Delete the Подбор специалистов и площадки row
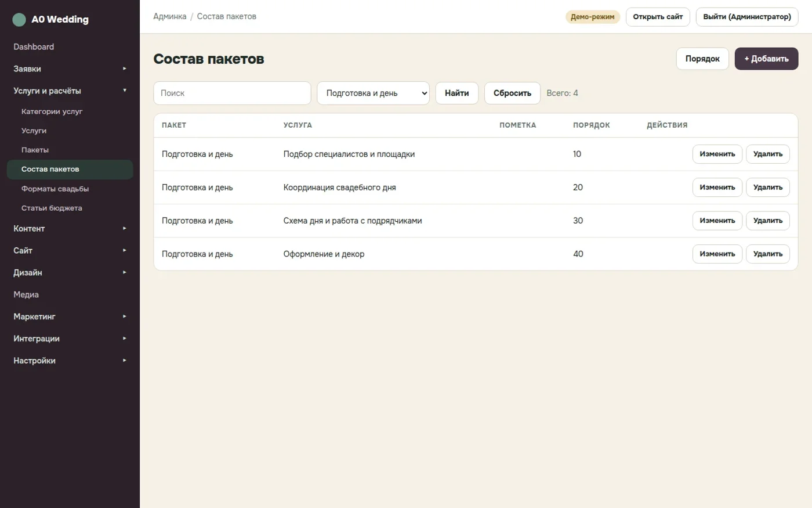This screenshot has width=812, height=508. click(x=768, y=154)
